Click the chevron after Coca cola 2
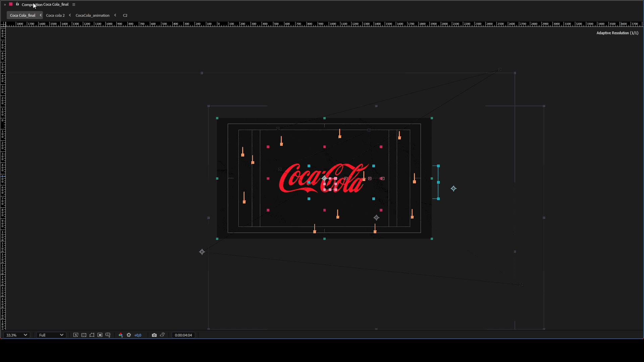 tap(70, 15)
